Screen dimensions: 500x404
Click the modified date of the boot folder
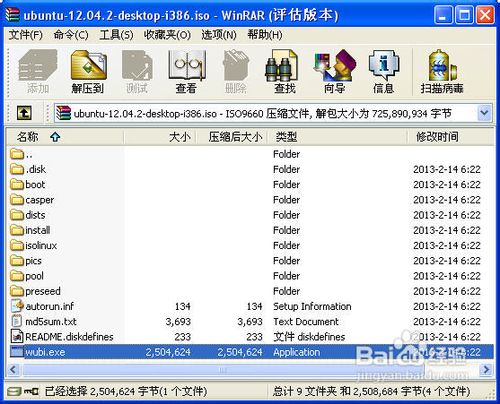click(447, 185)
